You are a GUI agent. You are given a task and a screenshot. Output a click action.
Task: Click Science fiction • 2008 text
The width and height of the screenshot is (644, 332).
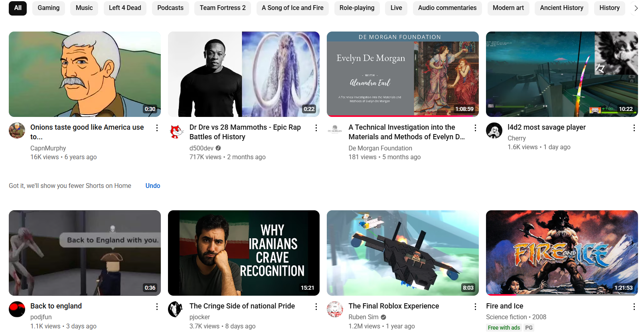[516, 317]
